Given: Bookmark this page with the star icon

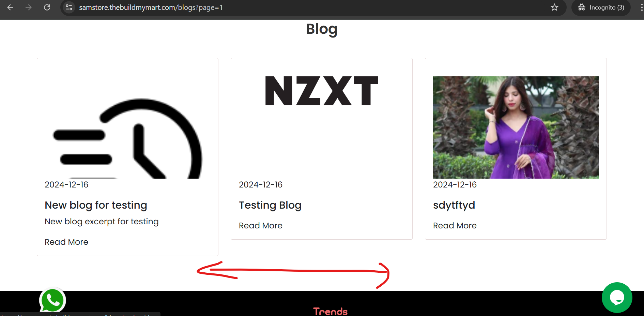Looking at the screenshot, I should (x=554, y=7).
